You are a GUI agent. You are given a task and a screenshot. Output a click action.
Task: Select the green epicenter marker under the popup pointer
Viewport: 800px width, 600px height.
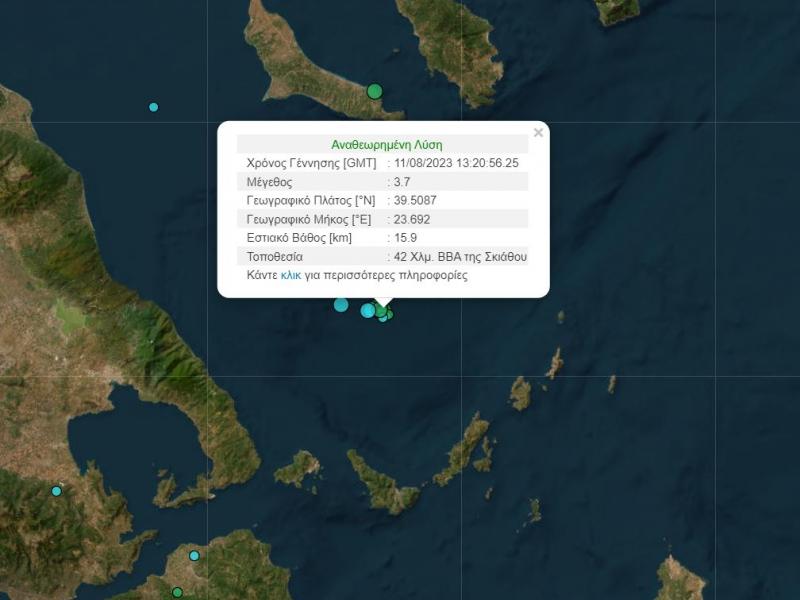(x=381, y=310)
